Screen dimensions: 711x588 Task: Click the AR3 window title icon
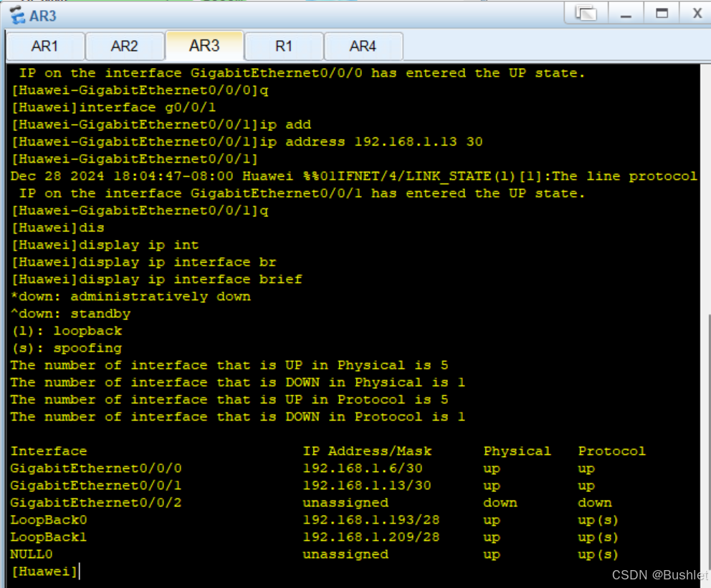[x=18, y=16]
